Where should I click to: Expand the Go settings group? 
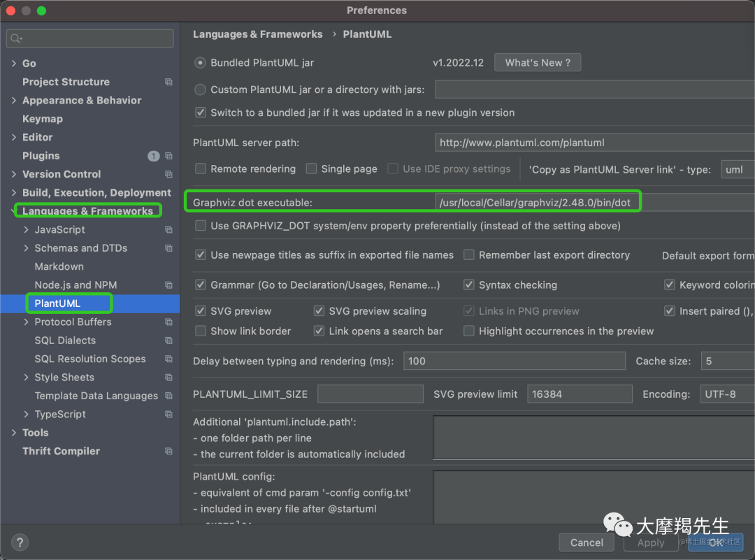coord(14,63)
